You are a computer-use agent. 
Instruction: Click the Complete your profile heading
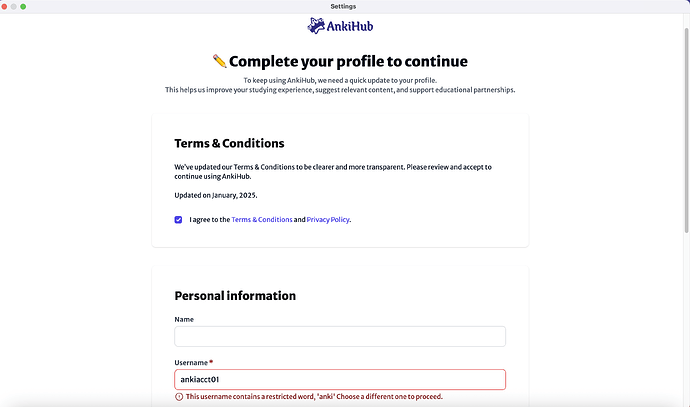[348, 61]
